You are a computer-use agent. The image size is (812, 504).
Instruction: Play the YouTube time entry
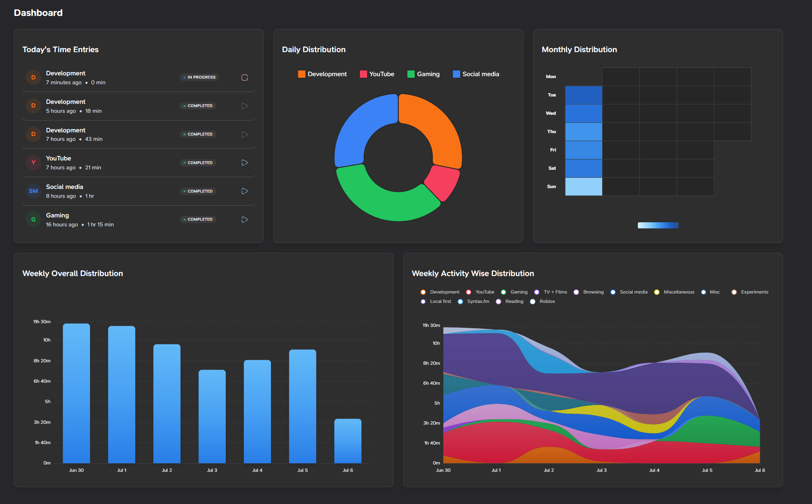[244, 162]
